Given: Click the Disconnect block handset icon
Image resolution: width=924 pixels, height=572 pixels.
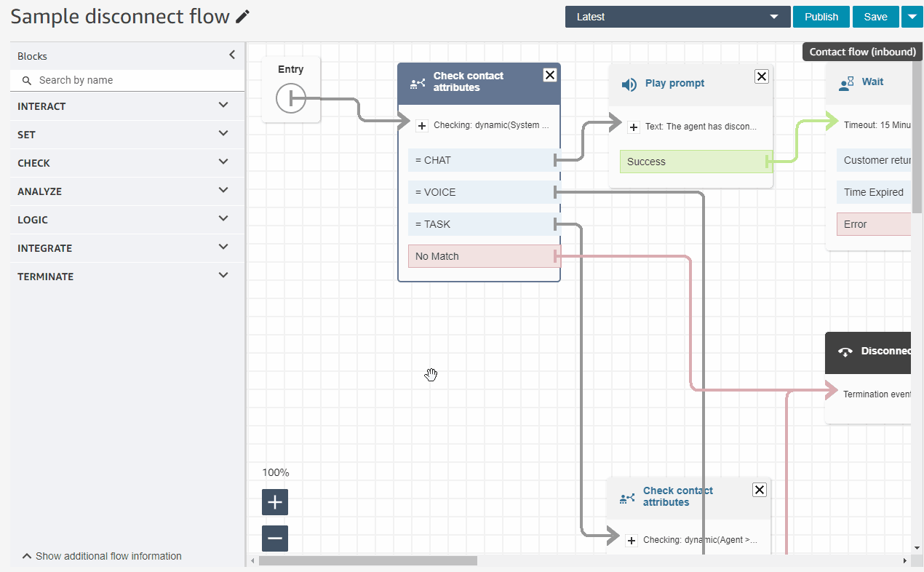Looking at the screenshot, I should coord(845,352).
